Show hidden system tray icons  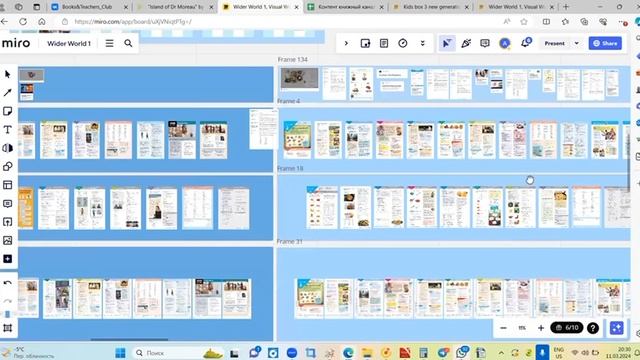click(501, 353)
